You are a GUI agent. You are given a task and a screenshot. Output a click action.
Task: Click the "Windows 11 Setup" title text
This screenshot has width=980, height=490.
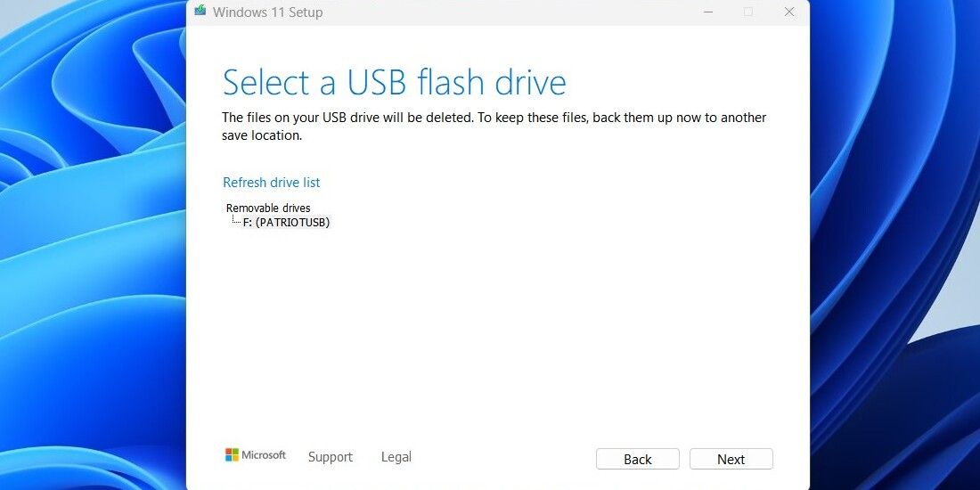(267, 12)
